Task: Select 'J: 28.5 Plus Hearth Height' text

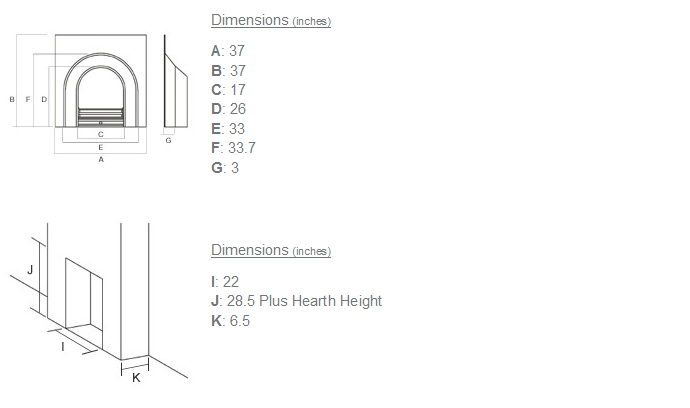Action: coord(296,301)
